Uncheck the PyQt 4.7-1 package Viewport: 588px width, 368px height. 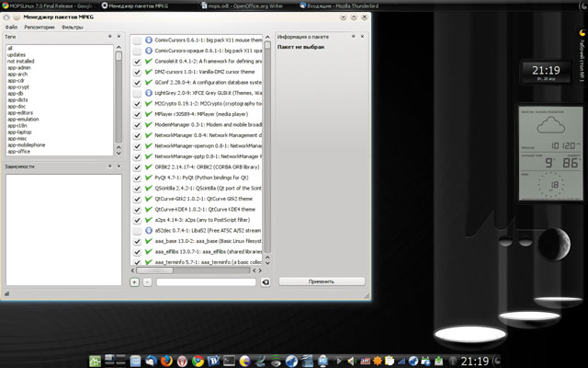click(137, 178)
